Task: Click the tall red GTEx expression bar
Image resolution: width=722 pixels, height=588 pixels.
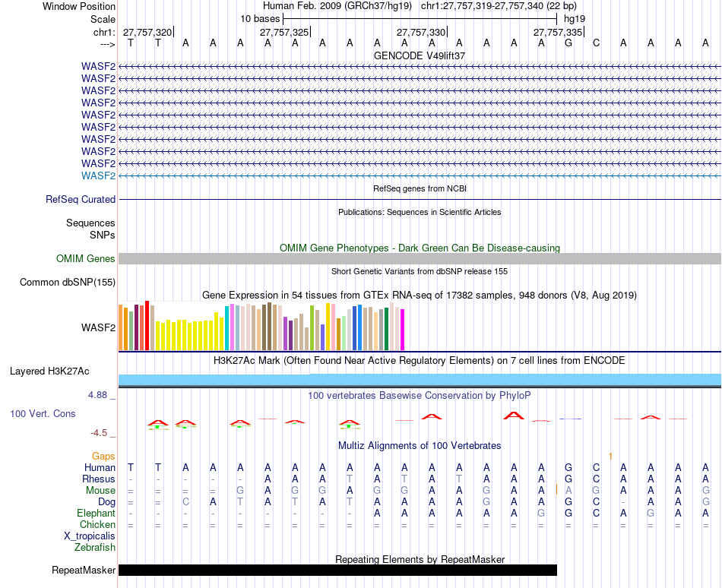Action: tap(147, 326)
